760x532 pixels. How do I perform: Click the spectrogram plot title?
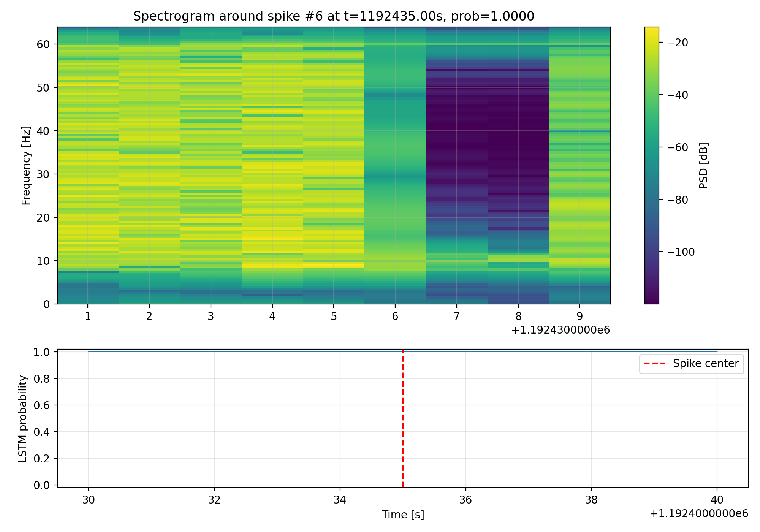click(x=333, y=16)
